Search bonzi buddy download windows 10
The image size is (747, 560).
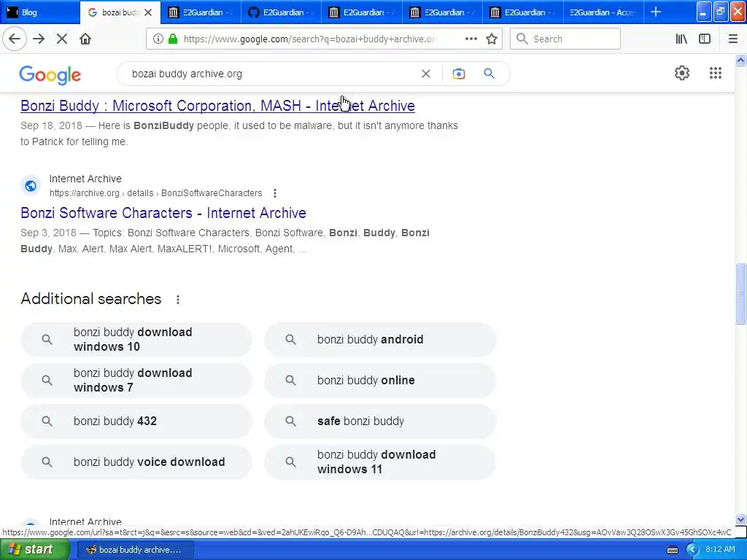pos(136,340)
